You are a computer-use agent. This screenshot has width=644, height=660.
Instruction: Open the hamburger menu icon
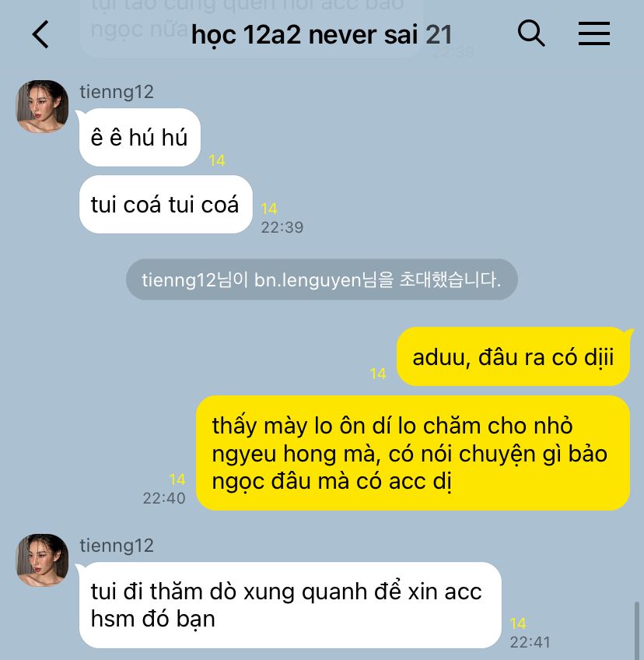point(594,33)
